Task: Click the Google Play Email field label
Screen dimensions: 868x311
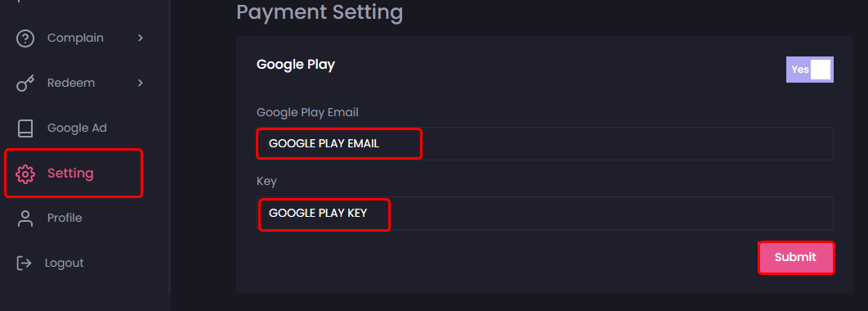Action: (x=307, y=113)
